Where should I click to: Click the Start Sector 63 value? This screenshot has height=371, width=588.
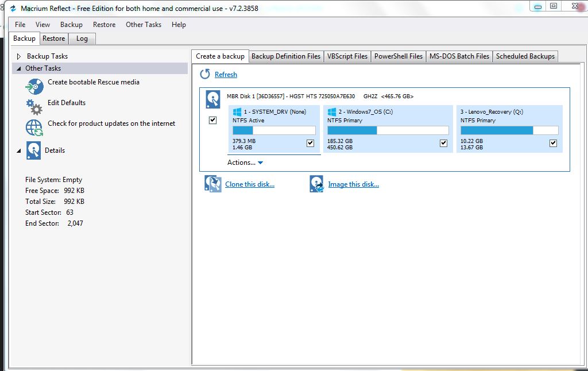69,212
